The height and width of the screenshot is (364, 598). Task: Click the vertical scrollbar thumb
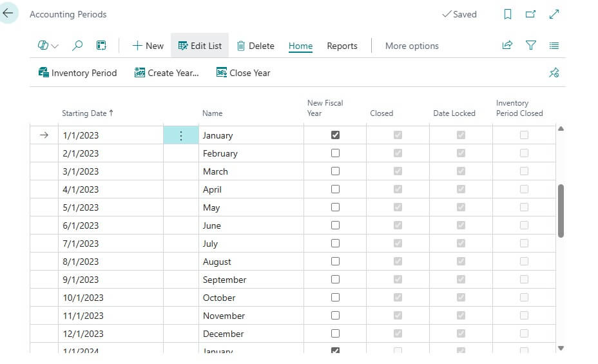561,211
